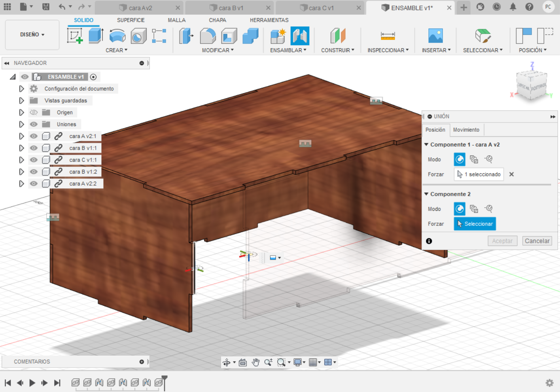Expand the cara C v1:1 tree node
Viewport: 560px width, 392px height.
click(x=21, y=160)
